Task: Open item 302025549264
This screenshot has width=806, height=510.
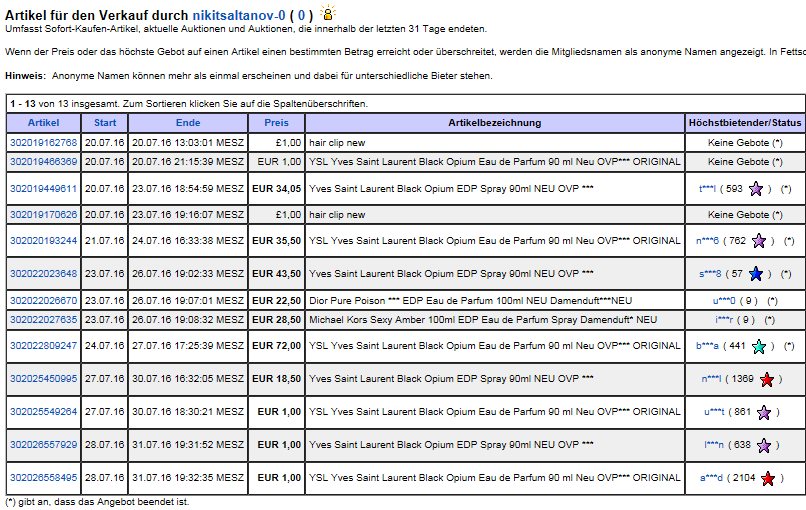Action: (x=44, y=411)
